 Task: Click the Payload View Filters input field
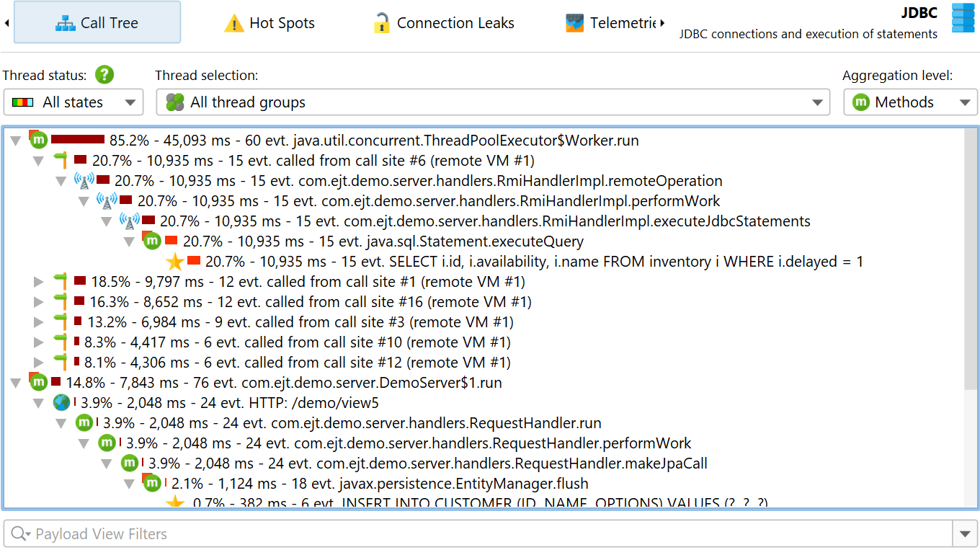[478, 534]
